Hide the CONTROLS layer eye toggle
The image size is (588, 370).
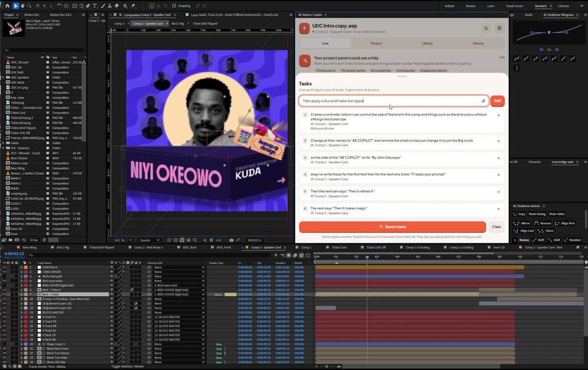(x=4, y=267)
